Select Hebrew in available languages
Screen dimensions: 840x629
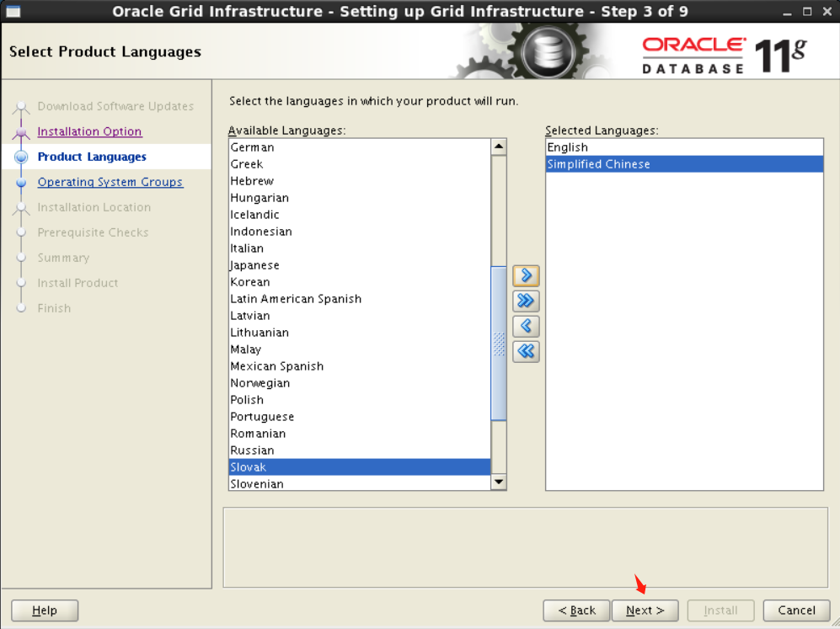point(360,181)
